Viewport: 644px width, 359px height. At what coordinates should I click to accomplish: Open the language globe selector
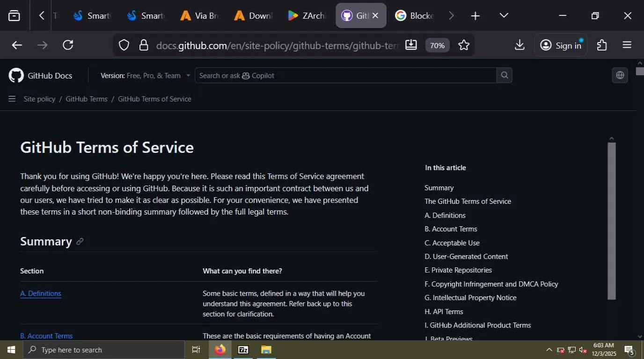point(620,75)
